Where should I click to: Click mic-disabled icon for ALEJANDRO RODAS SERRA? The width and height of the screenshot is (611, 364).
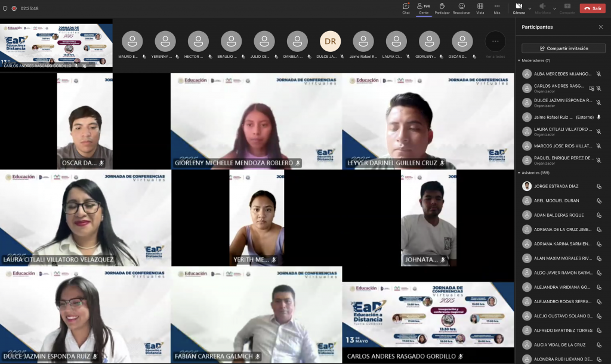coord(598,302)
